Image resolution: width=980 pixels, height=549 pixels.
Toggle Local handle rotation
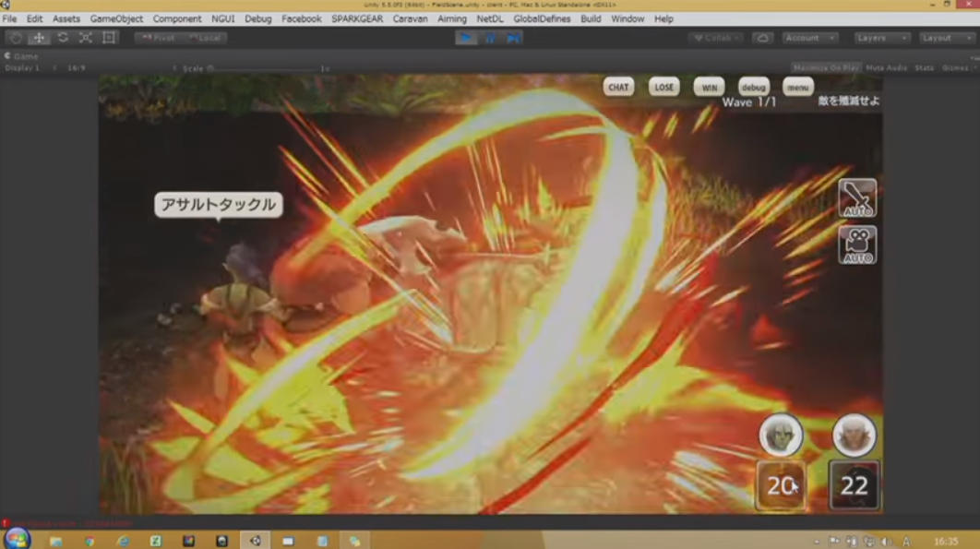click(204, 38)
